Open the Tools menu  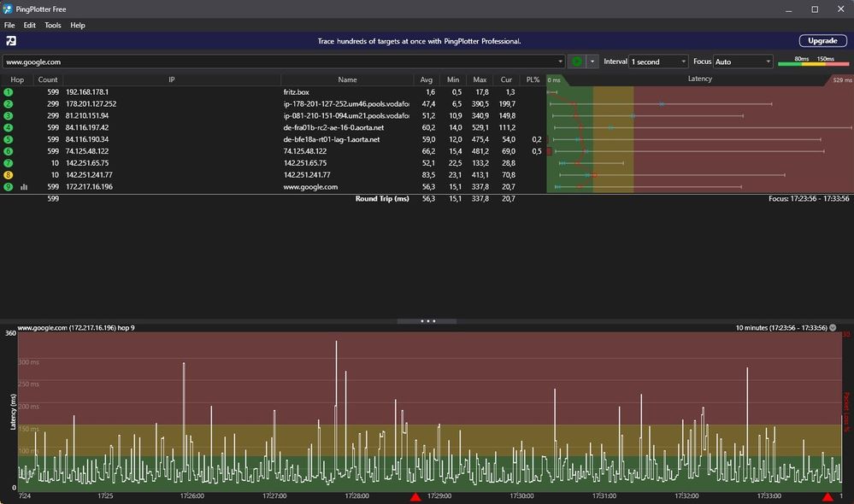coord(53,25)
